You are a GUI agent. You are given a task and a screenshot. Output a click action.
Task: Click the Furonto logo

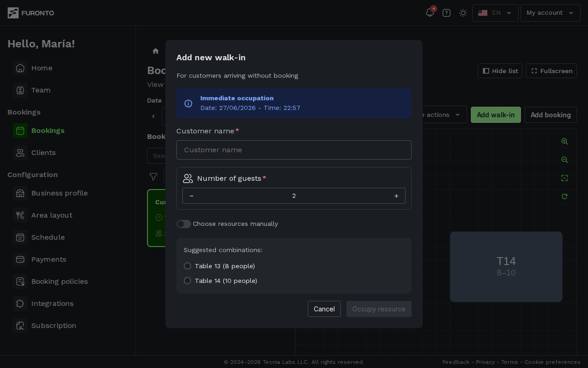pyautogui.click(x=31, y=13)
